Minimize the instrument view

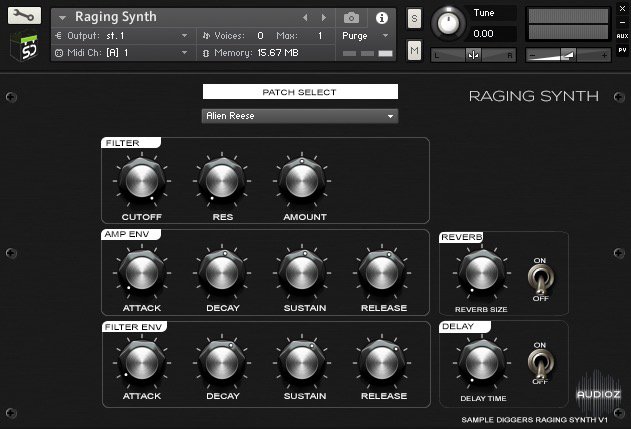[622, 23]
